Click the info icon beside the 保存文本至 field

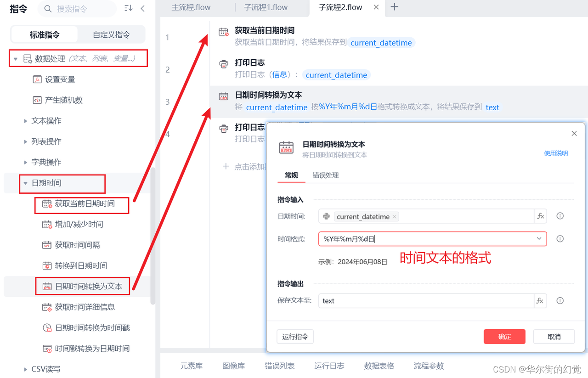(560, 301)
